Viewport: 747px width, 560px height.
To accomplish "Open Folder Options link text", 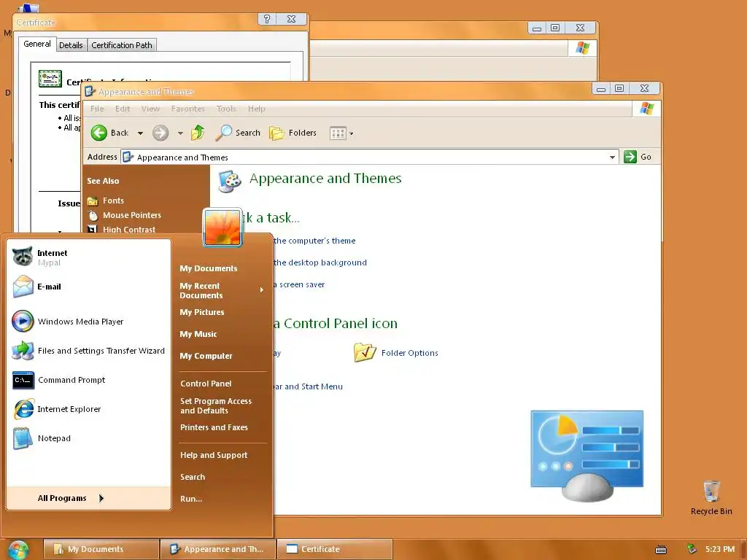I will 410,353.
